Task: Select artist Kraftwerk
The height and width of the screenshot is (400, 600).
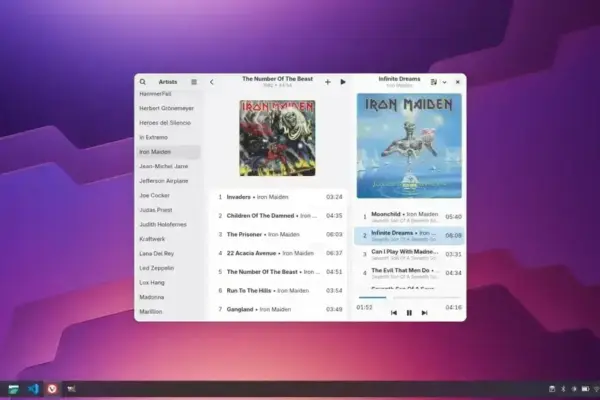Action: pos(168,239)
